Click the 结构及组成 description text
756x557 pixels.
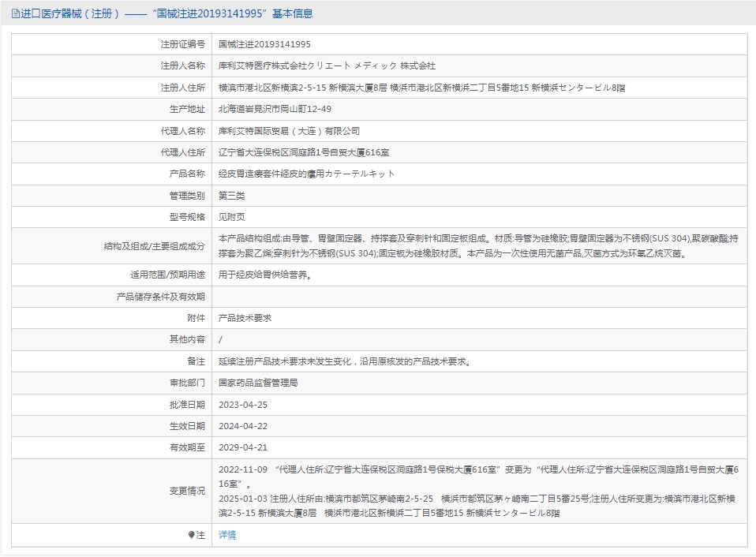pos(478,245)
